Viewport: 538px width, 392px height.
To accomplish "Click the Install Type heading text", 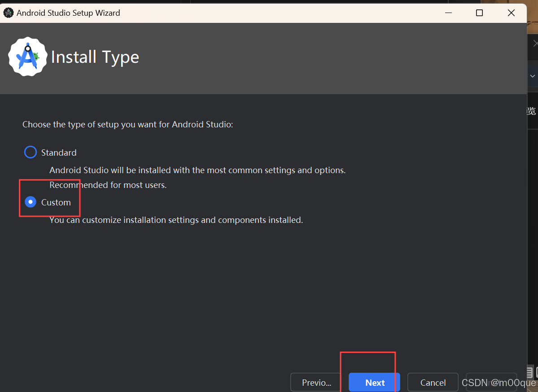I will [95, 57].
